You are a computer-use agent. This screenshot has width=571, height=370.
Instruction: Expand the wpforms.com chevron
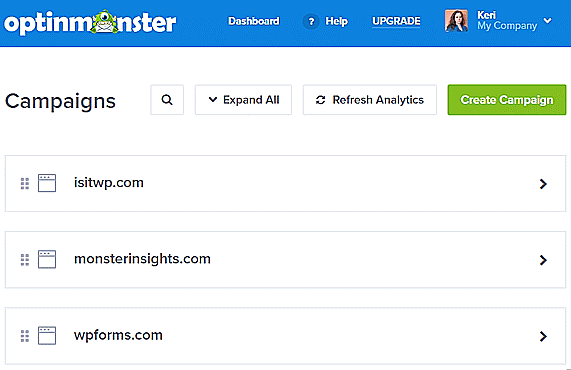point(543,336)
